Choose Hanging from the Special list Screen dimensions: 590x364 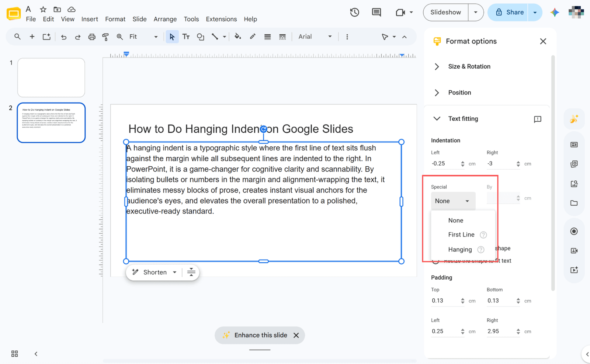(x=460, y=250)
